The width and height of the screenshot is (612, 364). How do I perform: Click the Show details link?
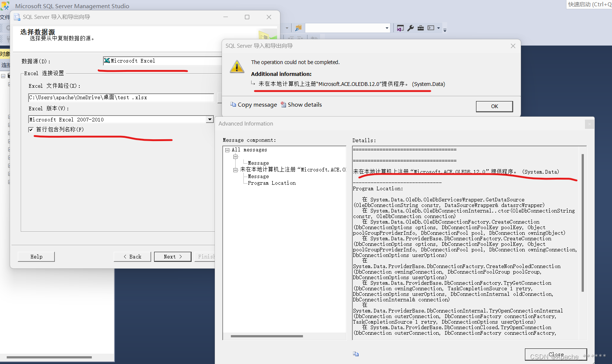(x=305, y=105)
